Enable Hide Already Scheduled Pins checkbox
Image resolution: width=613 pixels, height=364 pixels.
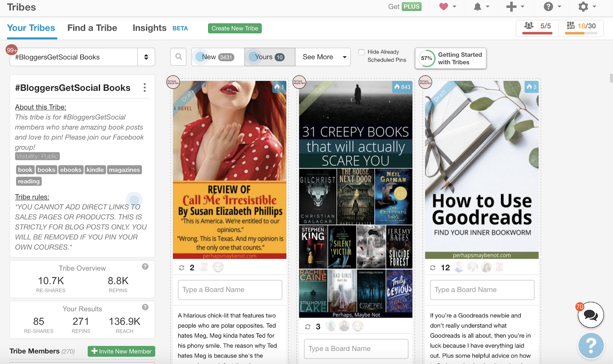coord(361,52)
